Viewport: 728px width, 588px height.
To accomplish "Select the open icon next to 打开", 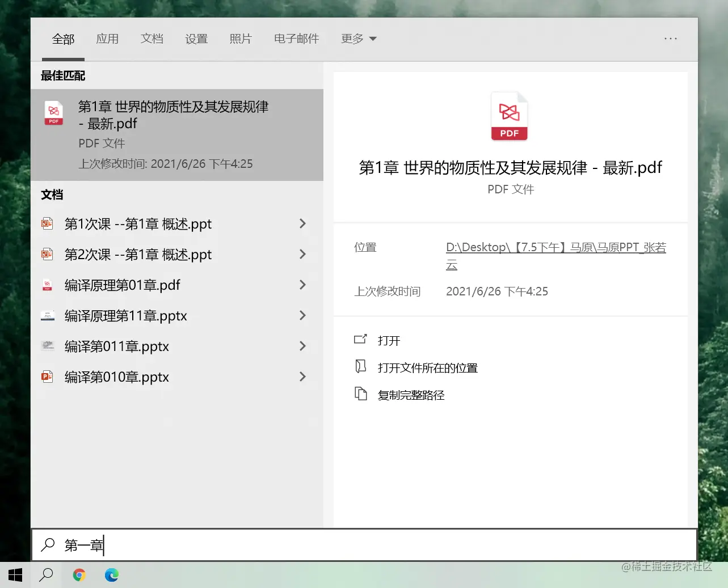I will 361,339.
